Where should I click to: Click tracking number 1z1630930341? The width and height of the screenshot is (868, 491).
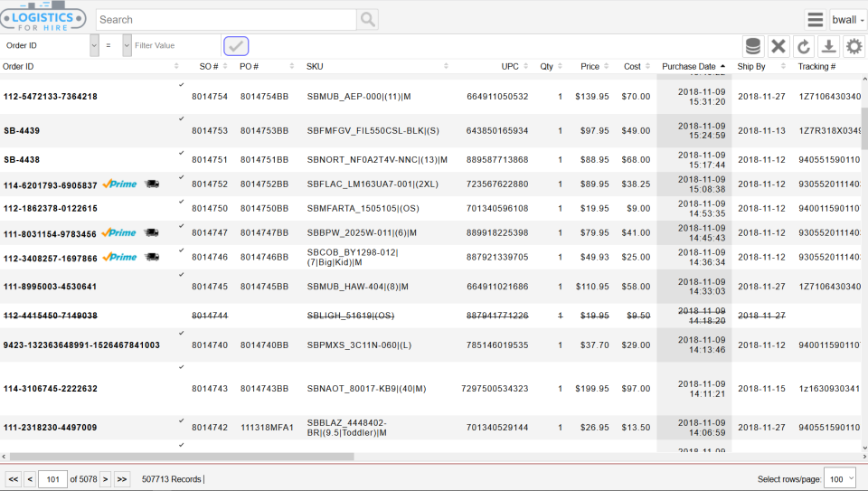click(829, 389)
